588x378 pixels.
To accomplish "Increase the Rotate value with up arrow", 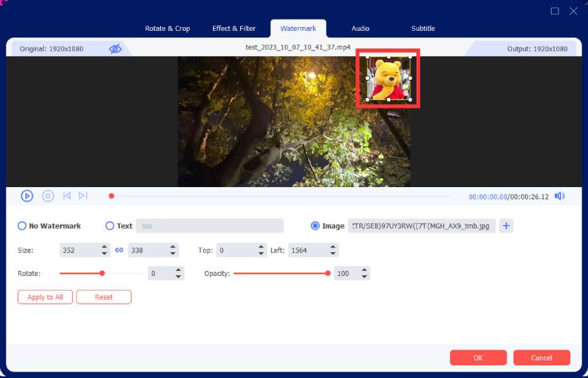I will 178,270.
